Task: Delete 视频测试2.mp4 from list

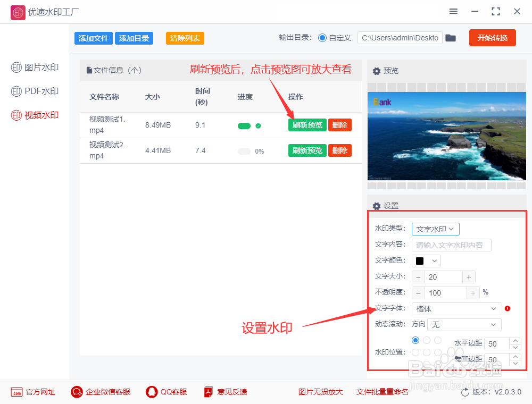Action: 339,150
